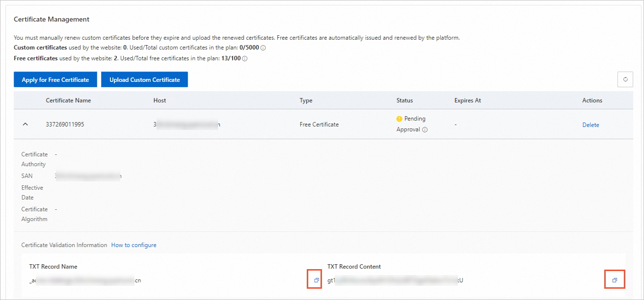Delete certificate 337269011995
Viewport: 644px width, 300px height.
coord(590,125)
